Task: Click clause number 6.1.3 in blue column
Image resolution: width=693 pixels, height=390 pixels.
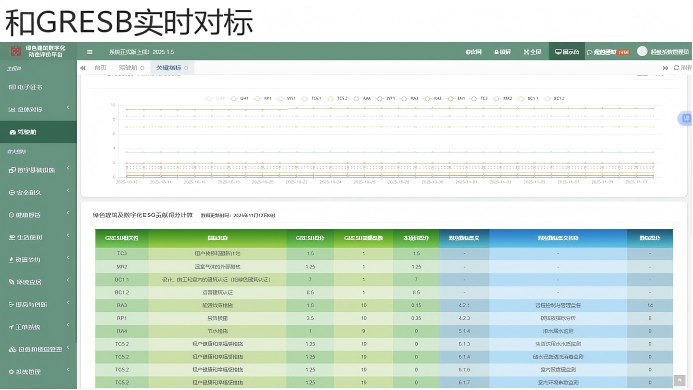Action: click(464, 344)
